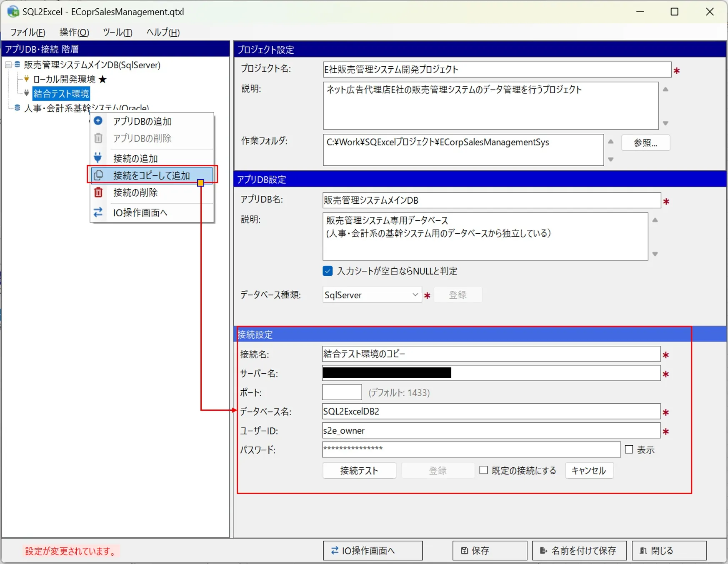Image resolution: width=728 pixels, height=564 pixels.
Task: Open the 操作(O) menu
Action: coord(74,32)
